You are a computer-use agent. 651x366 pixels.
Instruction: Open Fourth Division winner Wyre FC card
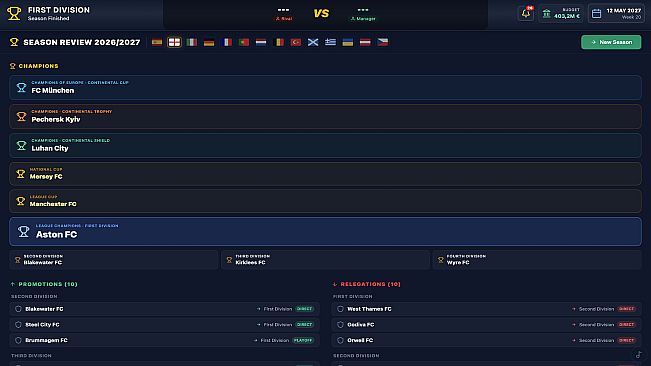point(537,260)
